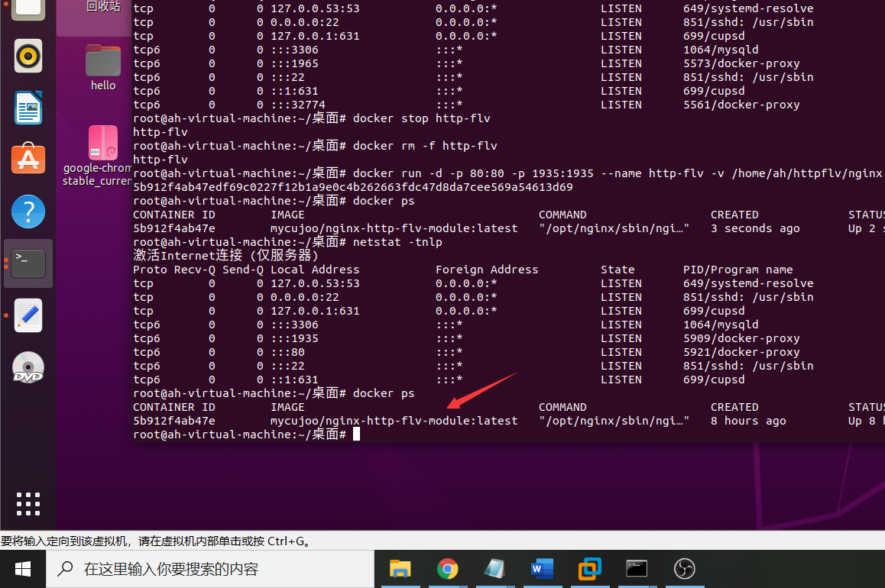
Task: Open the gedit Text Editor from the dock
Action: 28,315
